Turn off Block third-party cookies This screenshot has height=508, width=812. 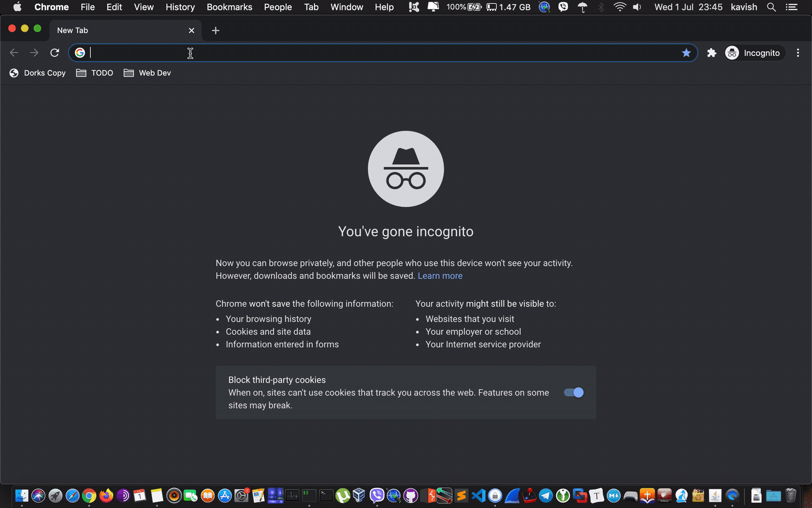tap(573, 393)
